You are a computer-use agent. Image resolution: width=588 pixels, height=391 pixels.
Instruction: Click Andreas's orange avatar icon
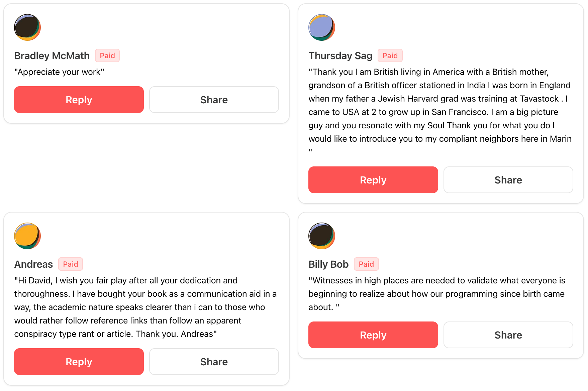(27, 236)
